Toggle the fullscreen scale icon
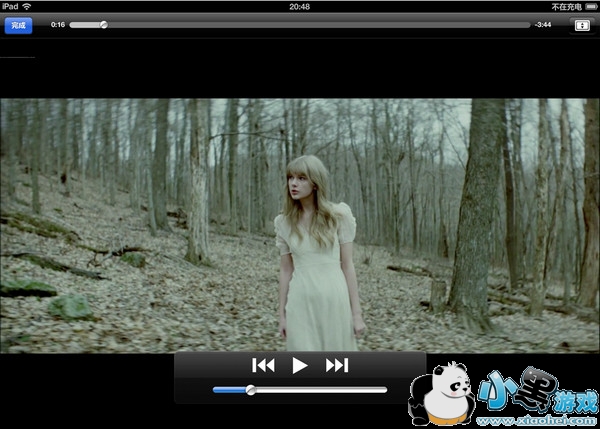This screenshot has height=429, width=600. pos(582,26)
